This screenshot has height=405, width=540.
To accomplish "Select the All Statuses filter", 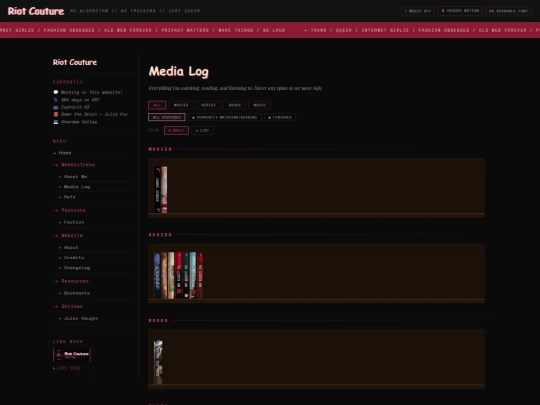I will (167, 117).
